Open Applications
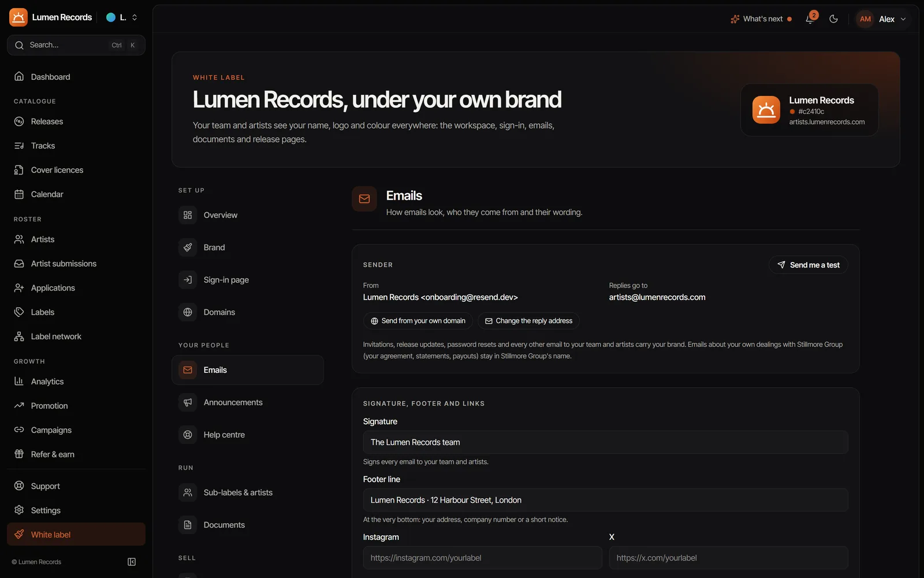This screenshot has width=924, height=578. [x=76, y=288]
